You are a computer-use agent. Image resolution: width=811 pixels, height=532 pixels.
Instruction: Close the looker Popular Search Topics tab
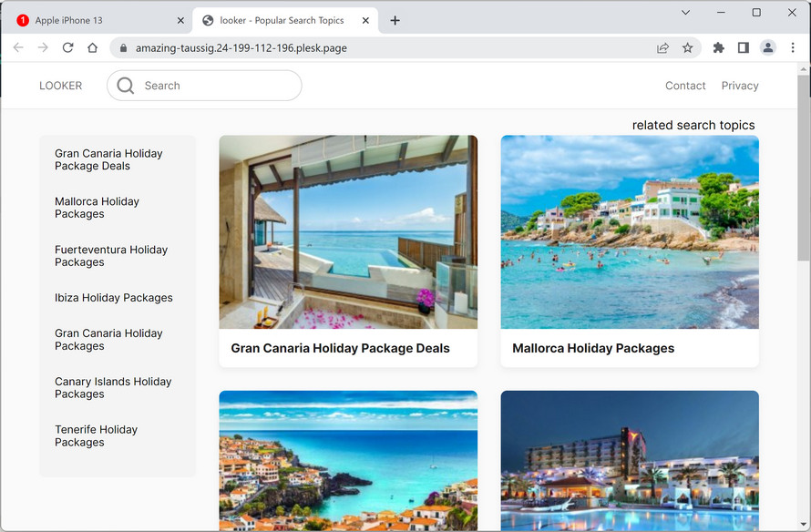coord(365,21)
